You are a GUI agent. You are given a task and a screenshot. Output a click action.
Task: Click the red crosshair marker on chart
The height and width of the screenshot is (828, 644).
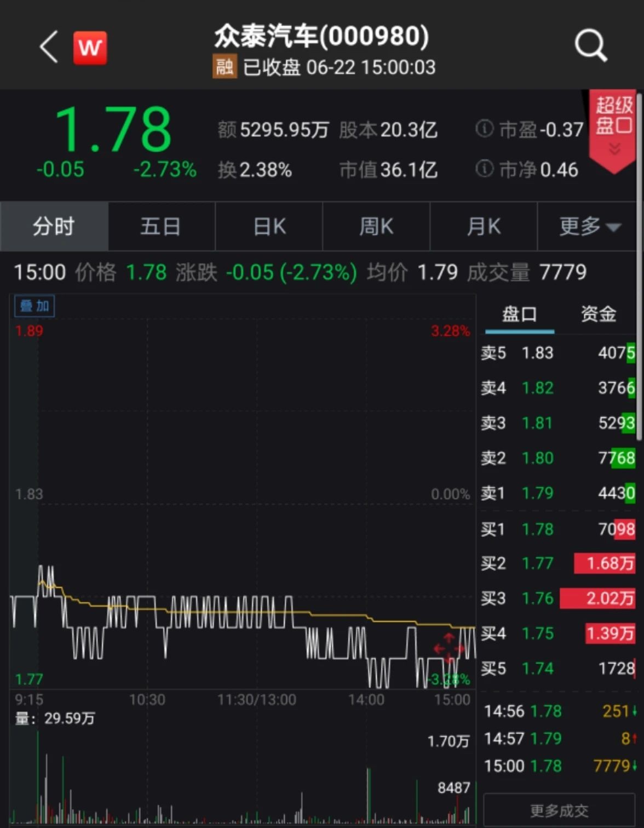pos(449,649)
